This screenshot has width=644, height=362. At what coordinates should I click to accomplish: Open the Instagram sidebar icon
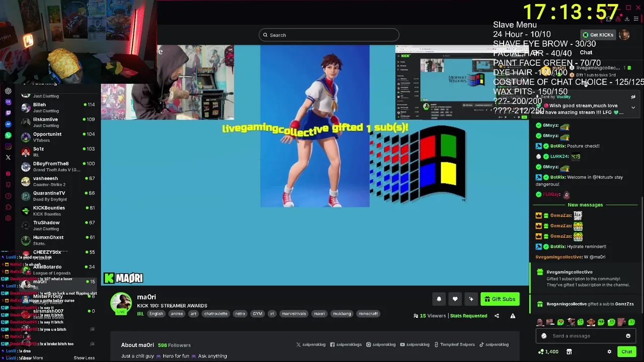click(8, 146)
